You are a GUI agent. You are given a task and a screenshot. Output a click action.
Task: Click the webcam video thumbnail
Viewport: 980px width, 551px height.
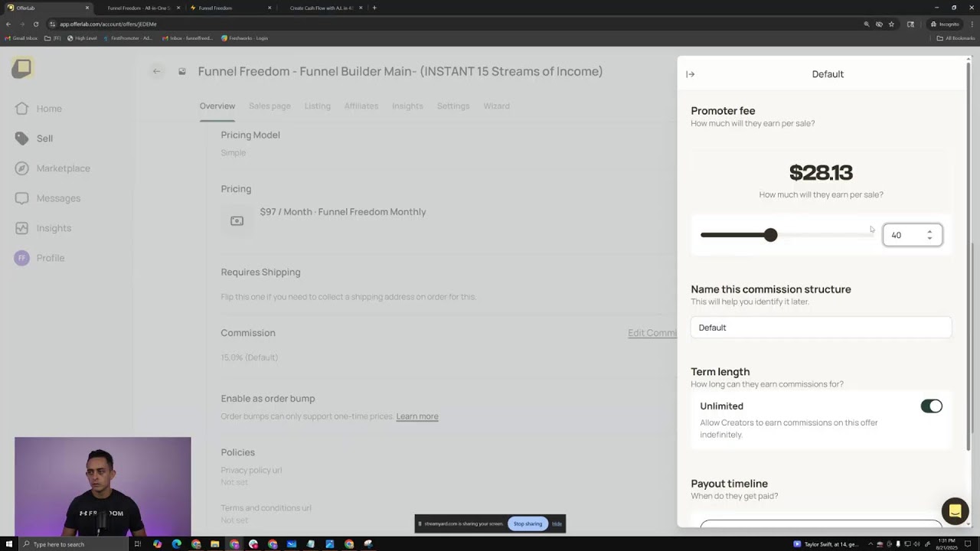[103, 486]
